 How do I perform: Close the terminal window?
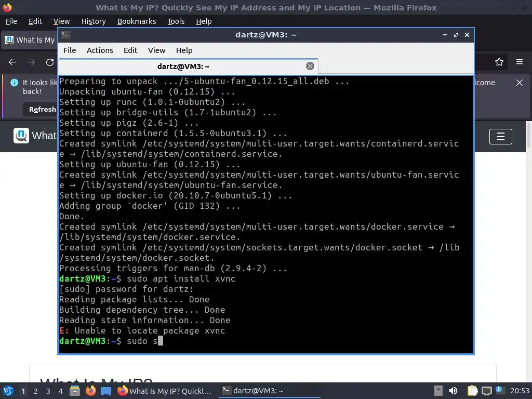(x=467, y=35)
